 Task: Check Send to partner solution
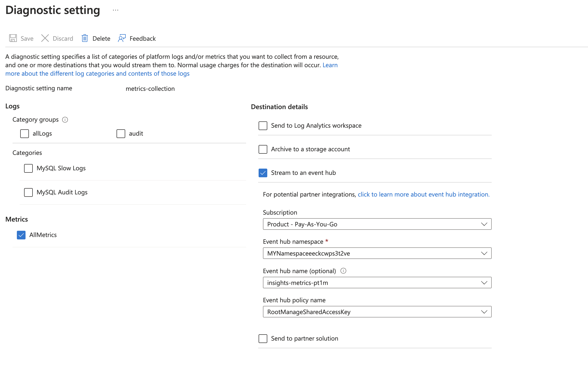pyautogui.click(x=263, y=338)
